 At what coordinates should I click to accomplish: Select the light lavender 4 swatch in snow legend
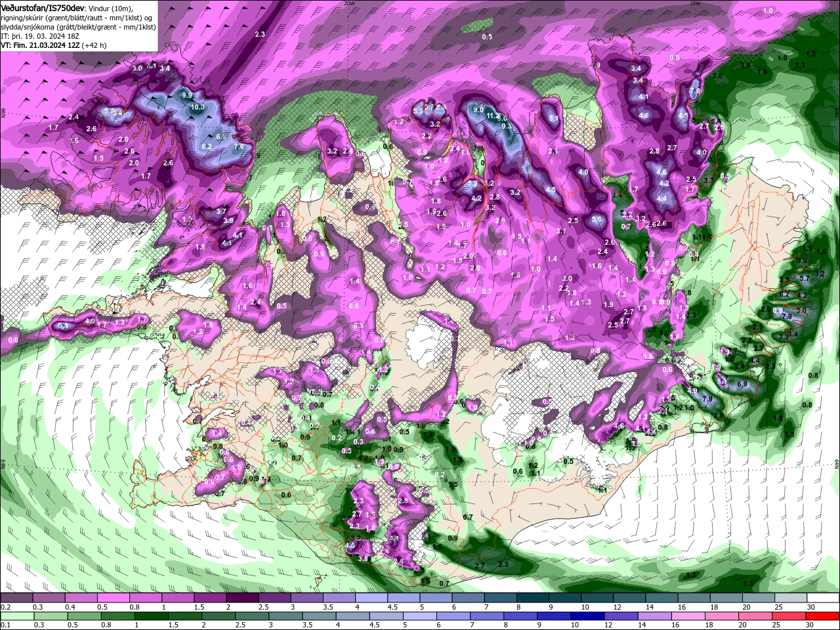coord(371,598)
